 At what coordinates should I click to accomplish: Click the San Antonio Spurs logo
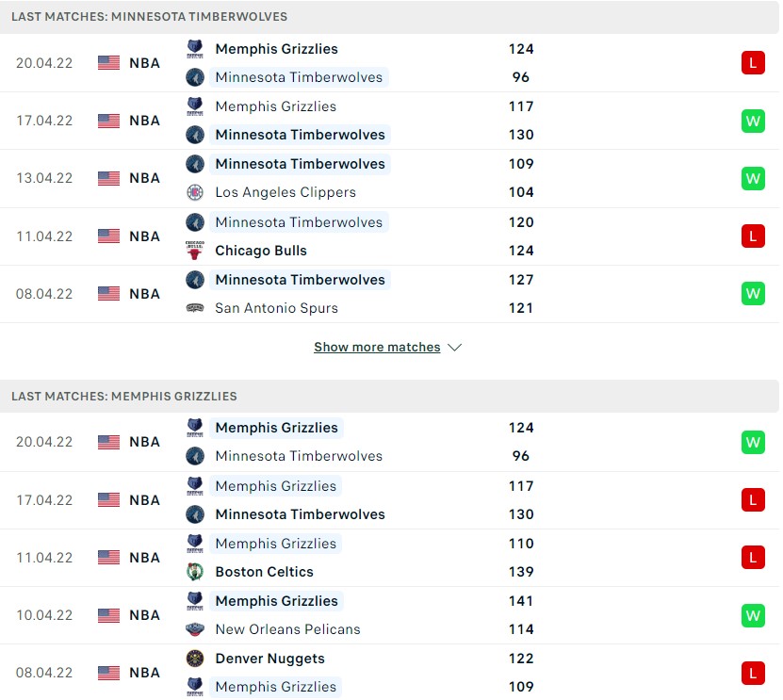pos(195,308)
